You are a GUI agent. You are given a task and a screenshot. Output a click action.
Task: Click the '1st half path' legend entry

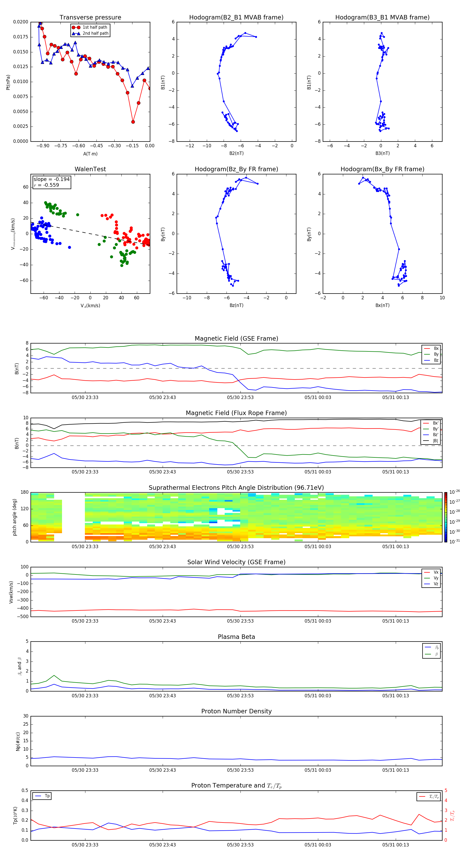pos(90,27)
